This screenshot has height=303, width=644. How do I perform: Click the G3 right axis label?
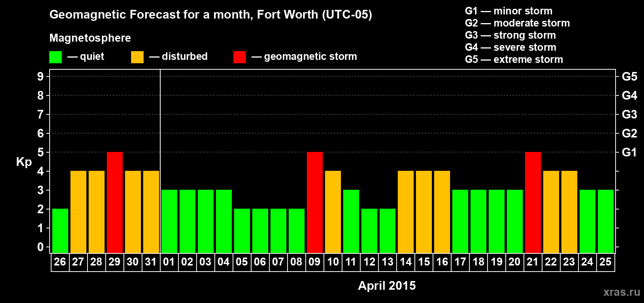(630, 114)
